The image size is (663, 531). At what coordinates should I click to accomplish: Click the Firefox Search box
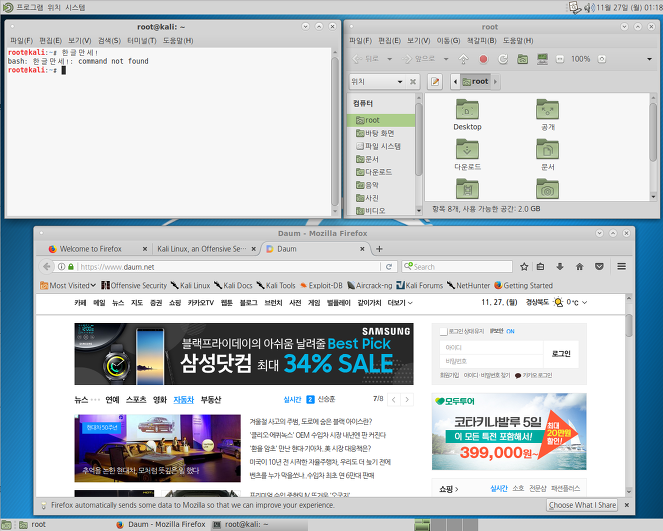click(458, 267)
